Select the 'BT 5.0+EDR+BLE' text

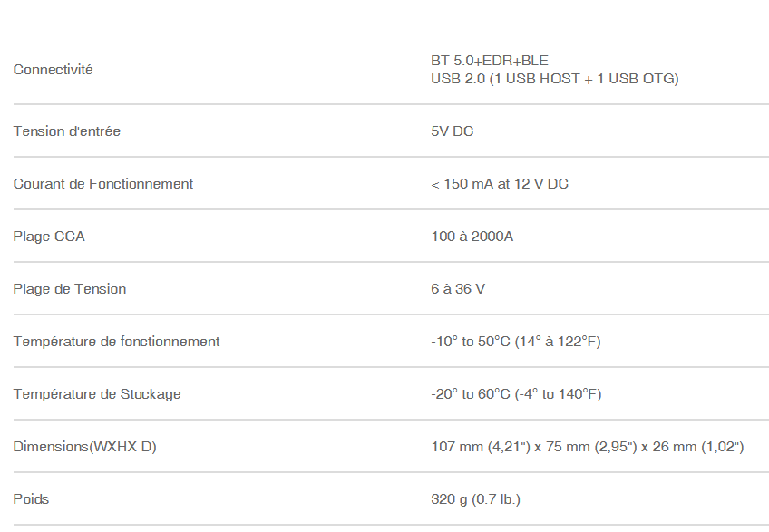coord(490,61)
